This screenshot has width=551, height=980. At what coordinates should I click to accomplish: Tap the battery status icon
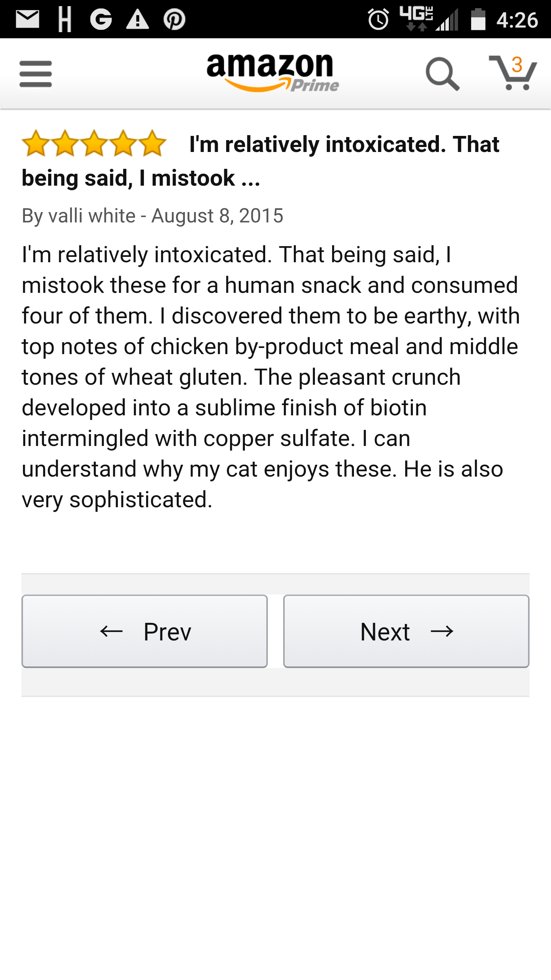coord(478,20)
